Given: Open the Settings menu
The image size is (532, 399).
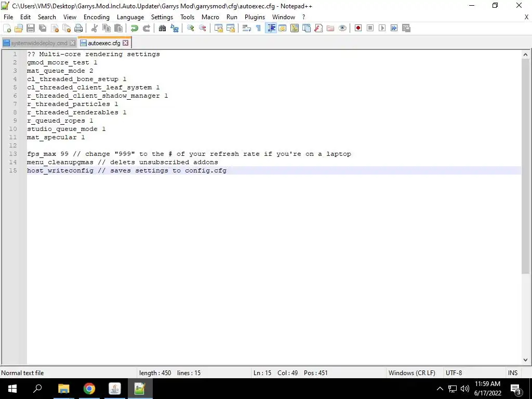Looking at the screenshot, I should (162, 17).
